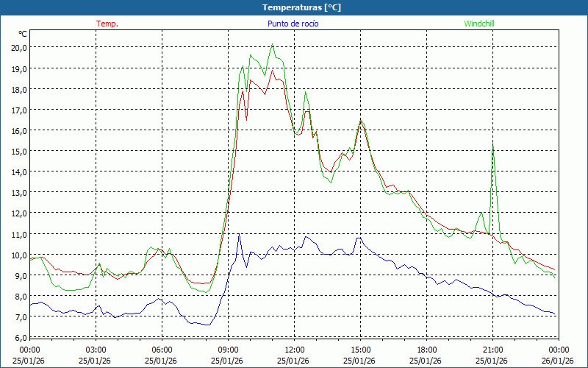Screen dimensions: 588x368
Task: Click the 21:00 time axis label
Action: tap(493, 350)
